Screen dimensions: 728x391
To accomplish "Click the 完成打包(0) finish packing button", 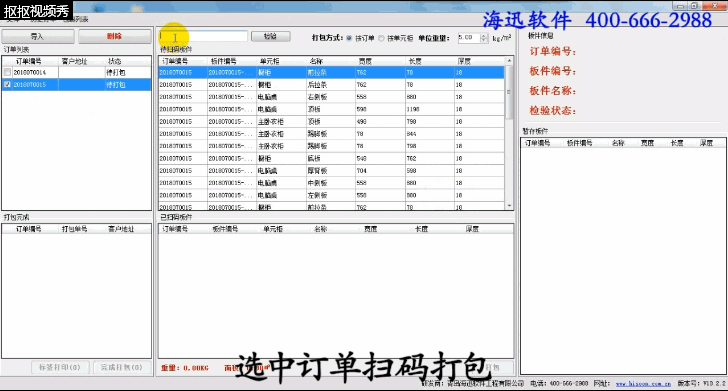I will pyautogui.click(x=122, y=367).
